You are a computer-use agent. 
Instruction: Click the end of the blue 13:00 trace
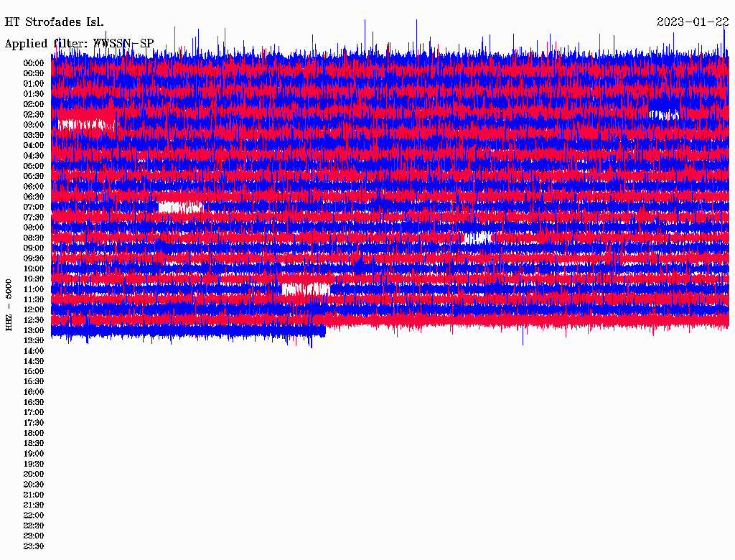click(324, 331)
